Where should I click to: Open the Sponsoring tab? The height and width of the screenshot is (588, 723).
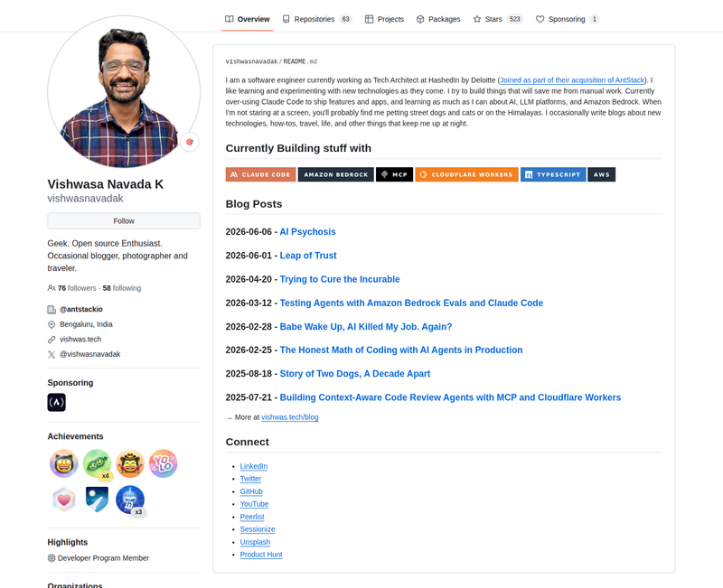point(568,19)
